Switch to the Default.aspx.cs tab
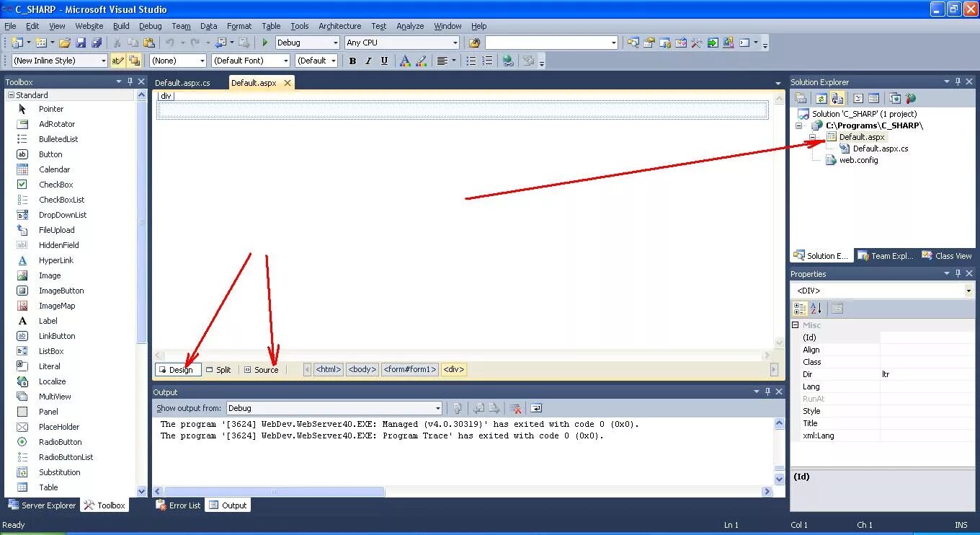The image size is (980, 535). [x=182, y=83]
